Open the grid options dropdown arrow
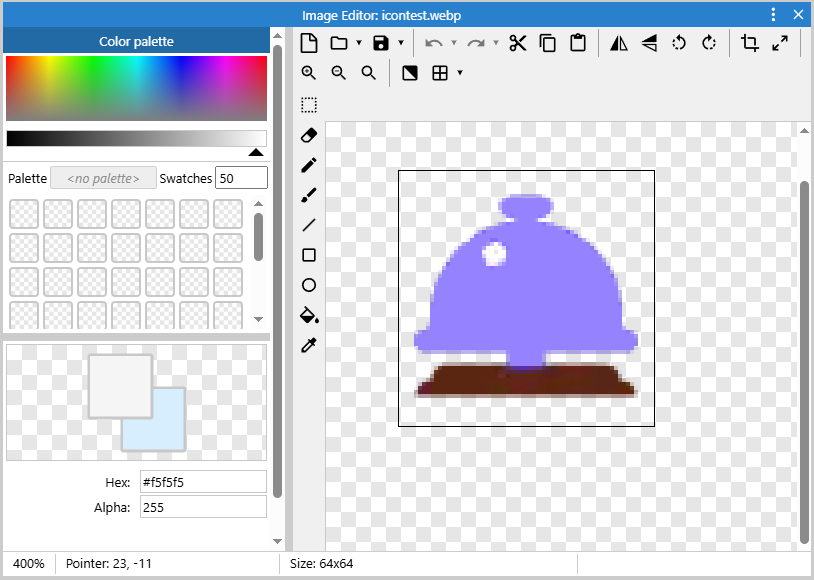Image resolution: width=814 pixels, height=580 pixels. click(459, 73)
